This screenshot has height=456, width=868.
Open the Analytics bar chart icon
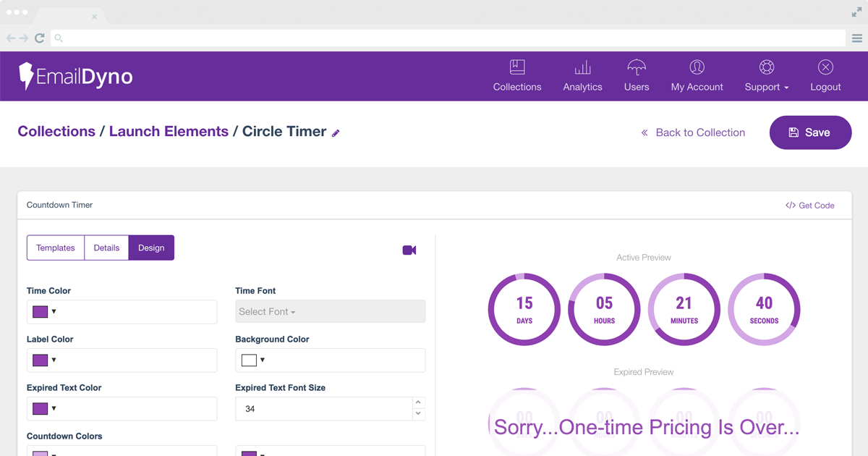point(582,69)
